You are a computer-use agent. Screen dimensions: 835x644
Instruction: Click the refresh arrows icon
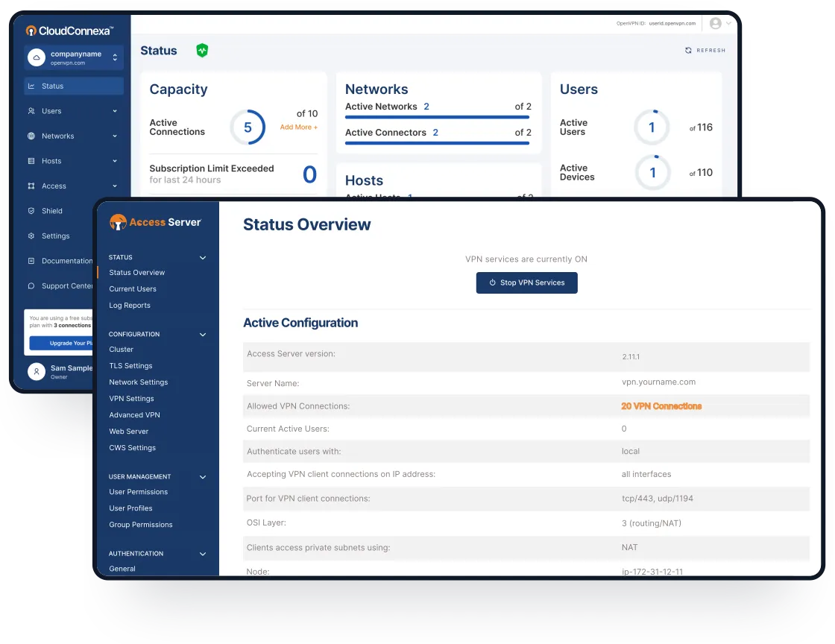coord(689,50)
